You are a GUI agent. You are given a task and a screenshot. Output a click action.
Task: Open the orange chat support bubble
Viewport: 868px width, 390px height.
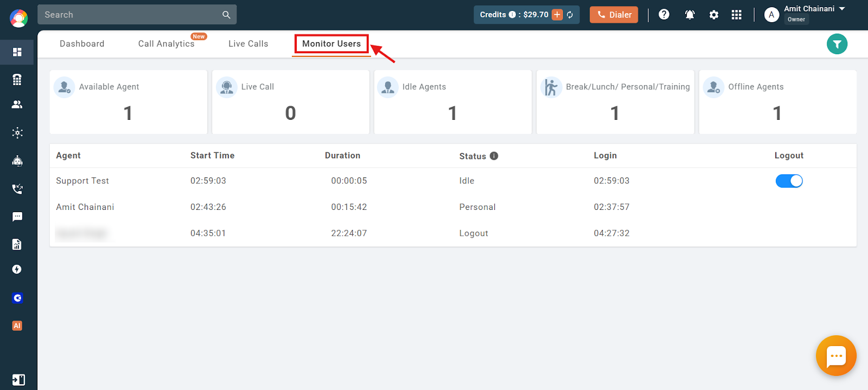(836, 356)
